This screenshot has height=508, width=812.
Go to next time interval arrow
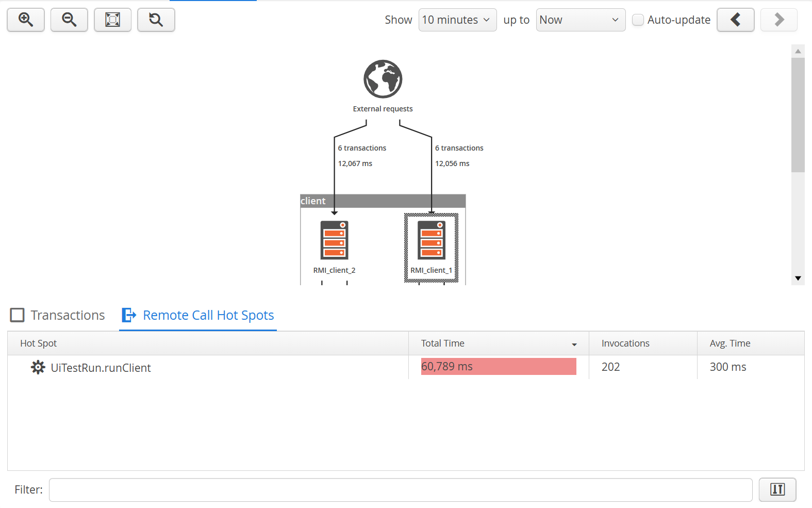point(779,20)
